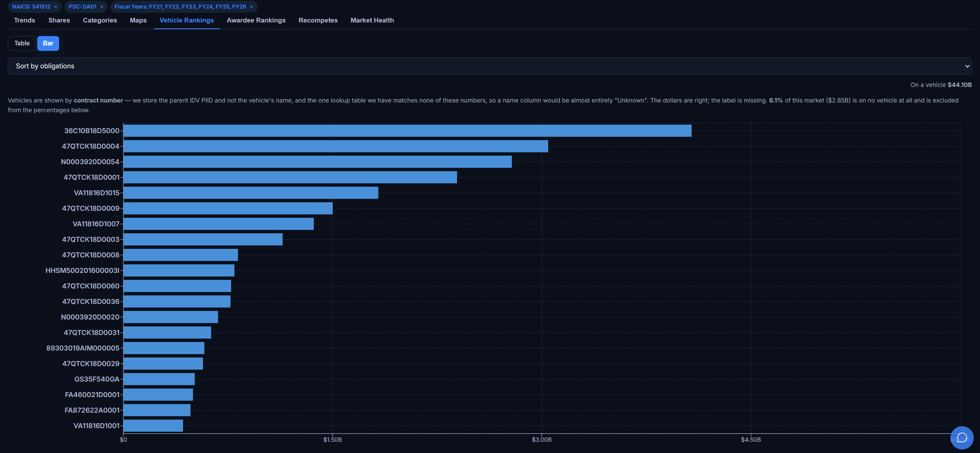This screenshot has width=980, height=453.
Task: Click the 47QTCK18D0031 axis label
Action: pos(91,333)
